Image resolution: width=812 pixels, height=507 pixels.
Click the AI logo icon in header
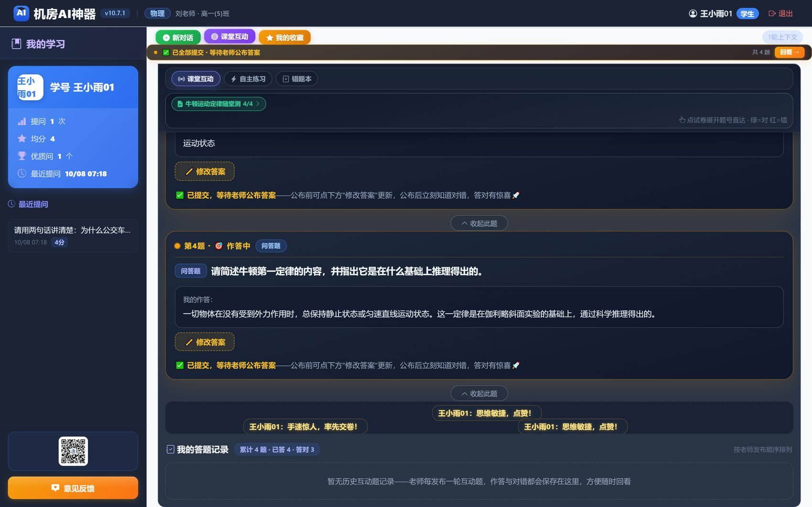(21, 13)
